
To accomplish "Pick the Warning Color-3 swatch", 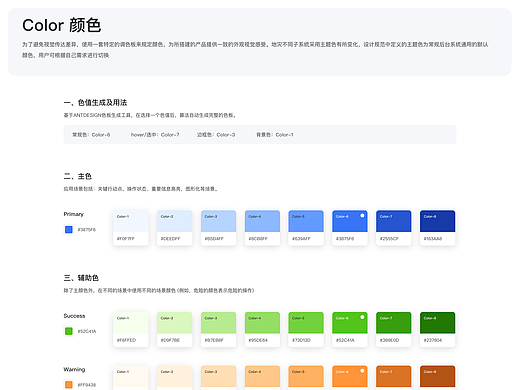I will coord(218,378).
